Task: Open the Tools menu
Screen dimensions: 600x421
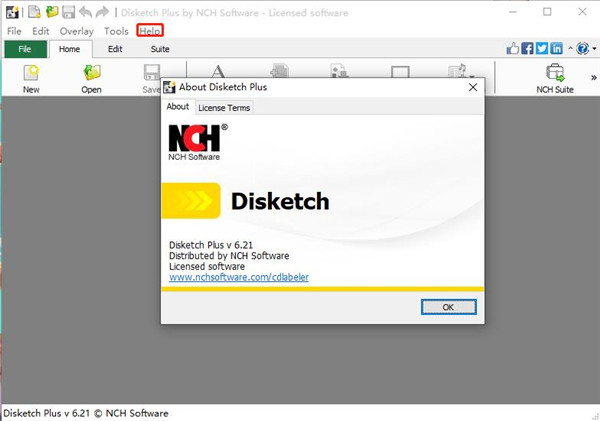Action: coord(116,31)
